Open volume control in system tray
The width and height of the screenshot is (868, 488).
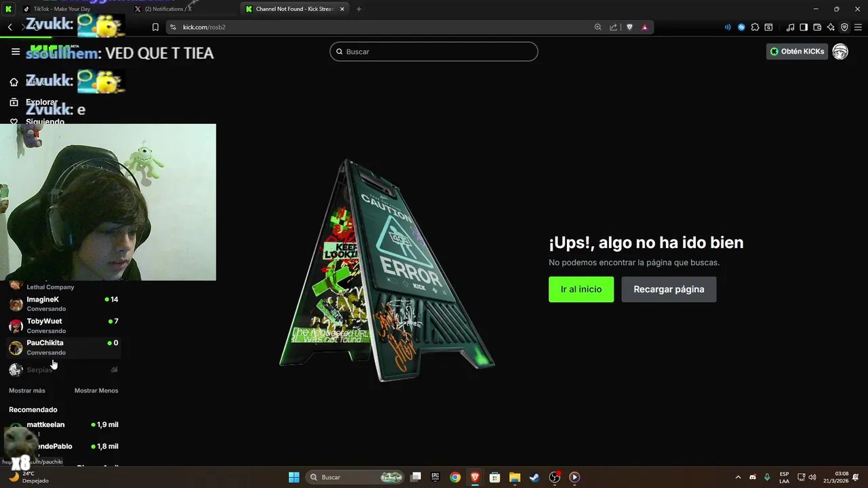(x=812, y=477)
